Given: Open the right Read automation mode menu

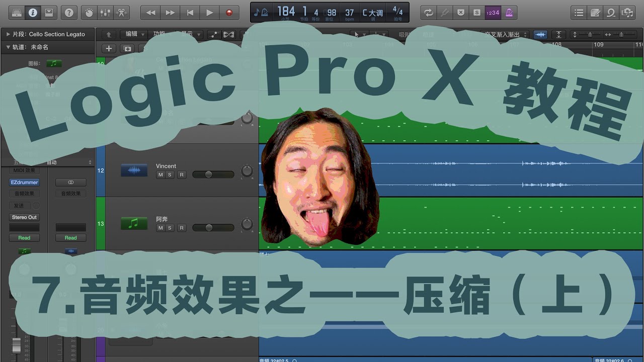Looking at the screenshot, I should pos(71,238).
